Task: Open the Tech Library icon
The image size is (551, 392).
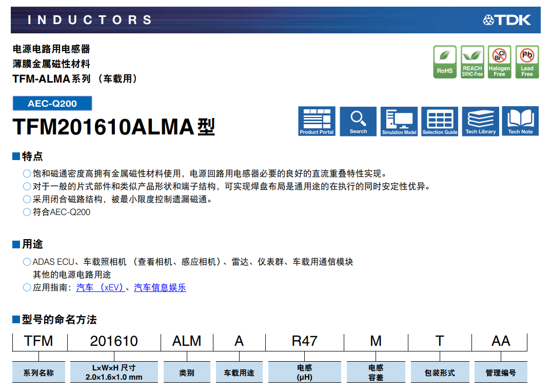Action: pyautogui.click(x=480, y=121)
